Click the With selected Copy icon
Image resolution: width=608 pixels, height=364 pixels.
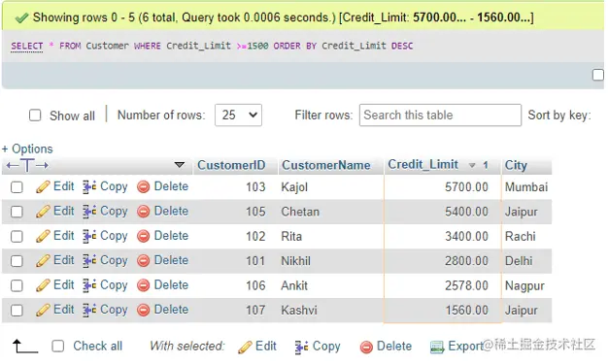click(x=301, y=347)
